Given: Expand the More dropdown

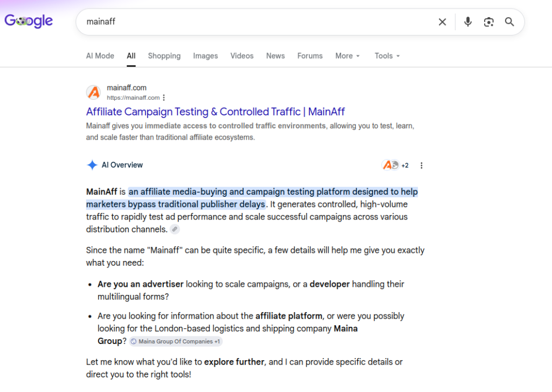Looking at the screenshot, I should [348, 56].
